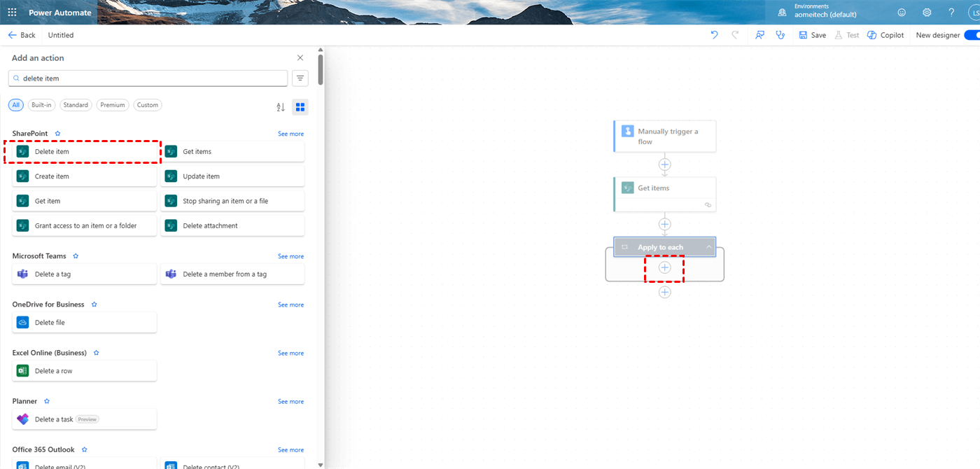Choose SharePoint Get item action

[85, 201]
